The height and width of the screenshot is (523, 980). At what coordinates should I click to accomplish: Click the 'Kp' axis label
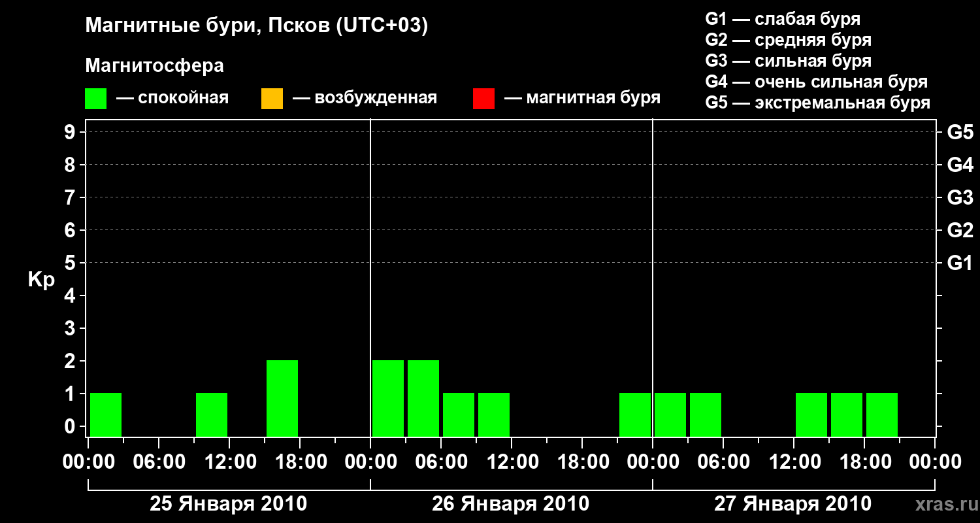(41, 280)
